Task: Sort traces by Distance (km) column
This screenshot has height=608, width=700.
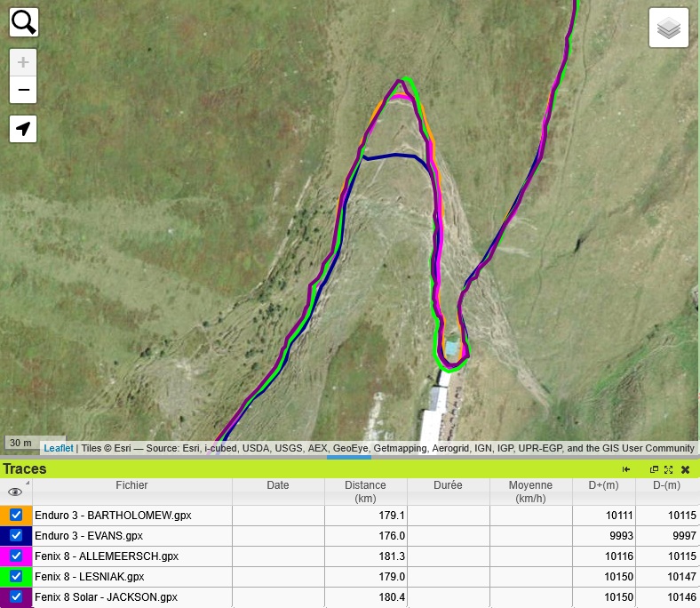Action: pyautogui.click(x=366, y=492)
